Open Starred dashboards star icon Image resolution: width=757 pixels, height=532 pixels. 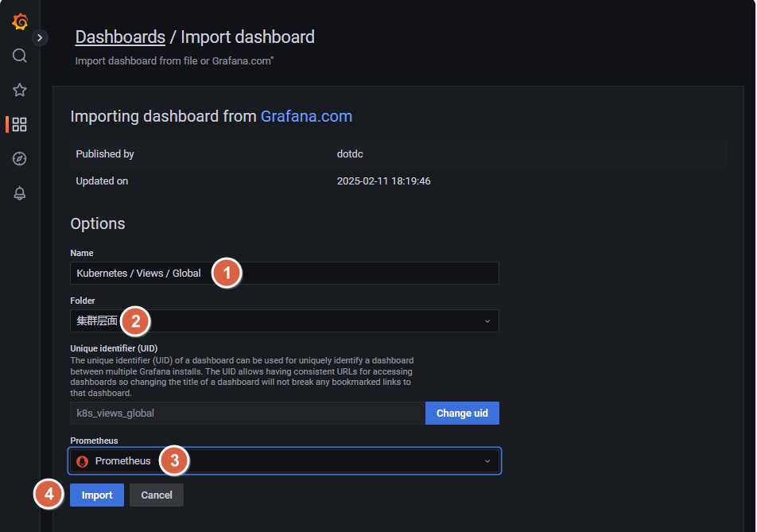[19, 90]
